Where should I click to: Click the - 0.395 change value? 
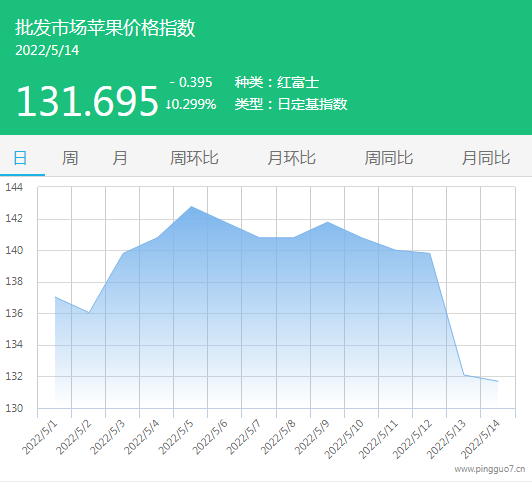click(x=191, y=82)
